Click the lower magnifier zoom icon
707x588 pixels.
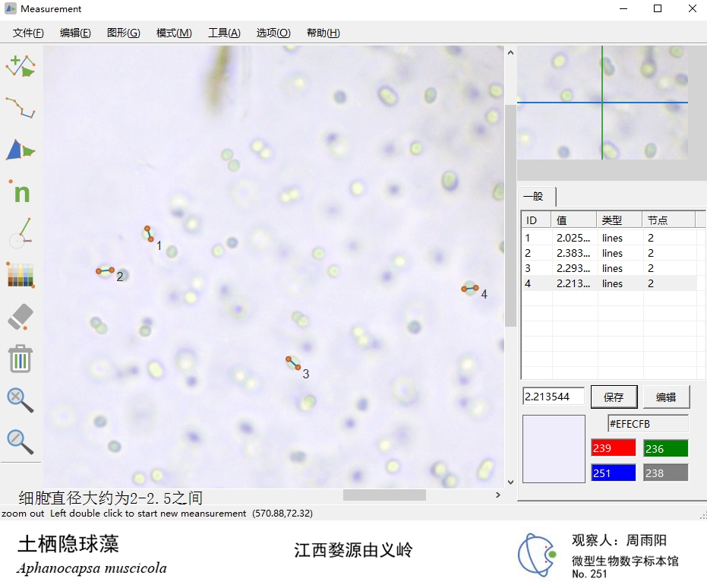coord(21,441)
